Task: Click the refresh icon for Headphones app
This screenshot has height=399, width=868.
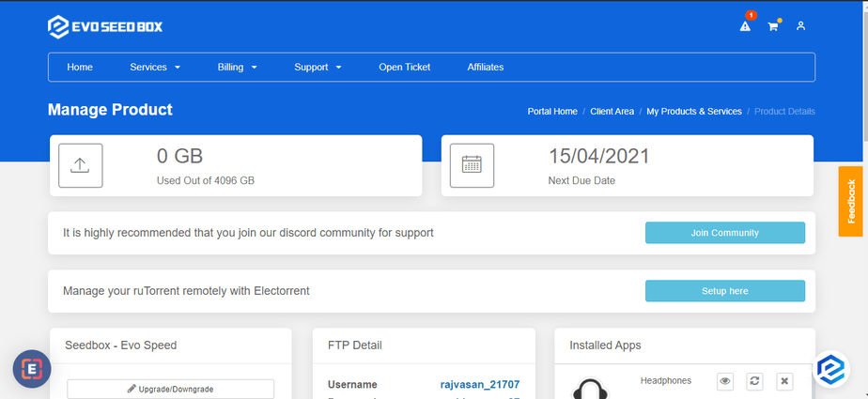Action: coord(754,381)
